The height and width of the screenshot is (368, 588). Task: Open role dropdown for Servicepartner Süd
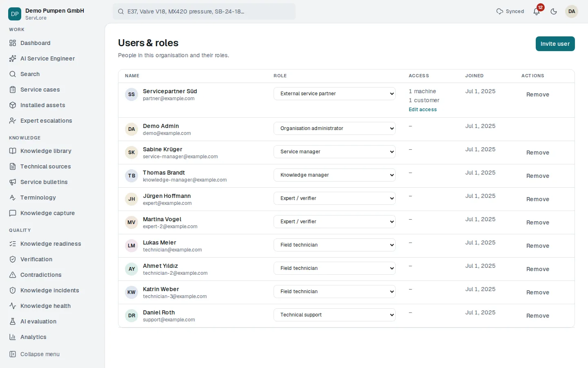[x=334, y=94]
